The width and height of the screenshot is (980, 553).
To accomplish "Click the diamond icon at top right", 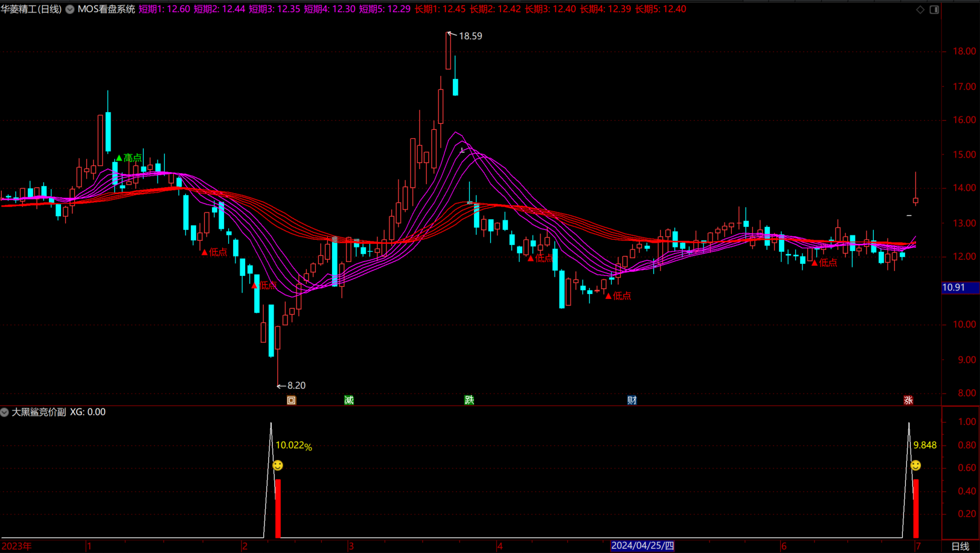I will point(920,9).
